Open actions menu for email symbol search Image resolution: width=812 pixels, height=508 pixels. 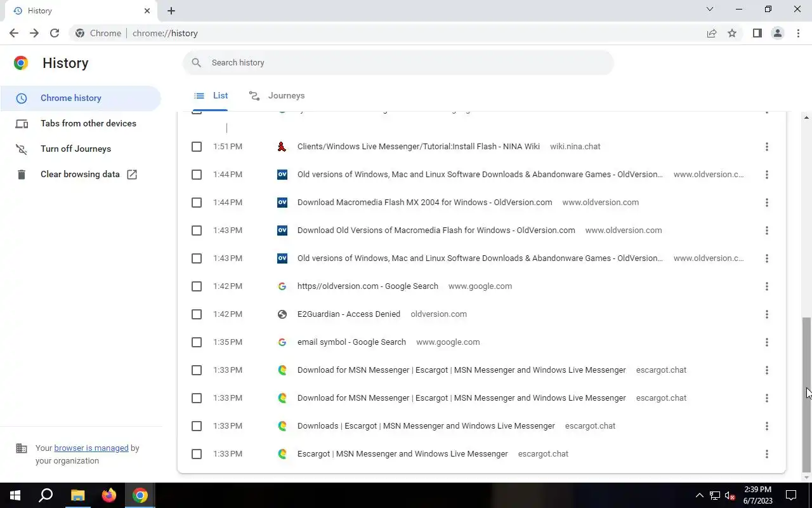[766, 342]
